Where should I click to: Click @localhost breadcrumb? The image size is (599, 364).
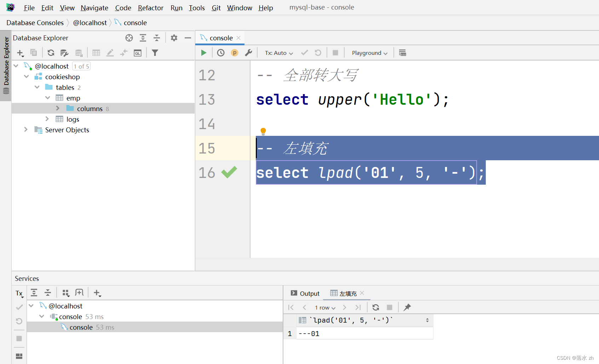point(90,23)
